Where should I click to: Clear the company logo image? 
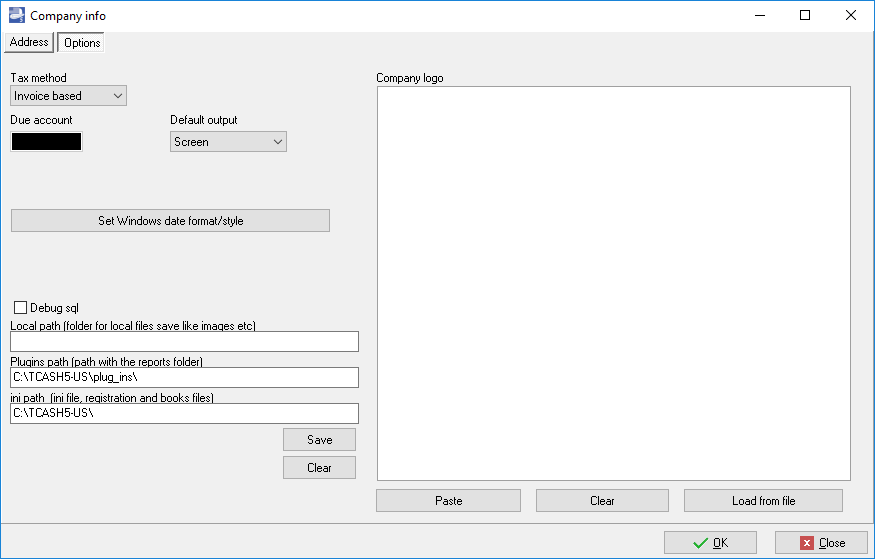(602, 500)
